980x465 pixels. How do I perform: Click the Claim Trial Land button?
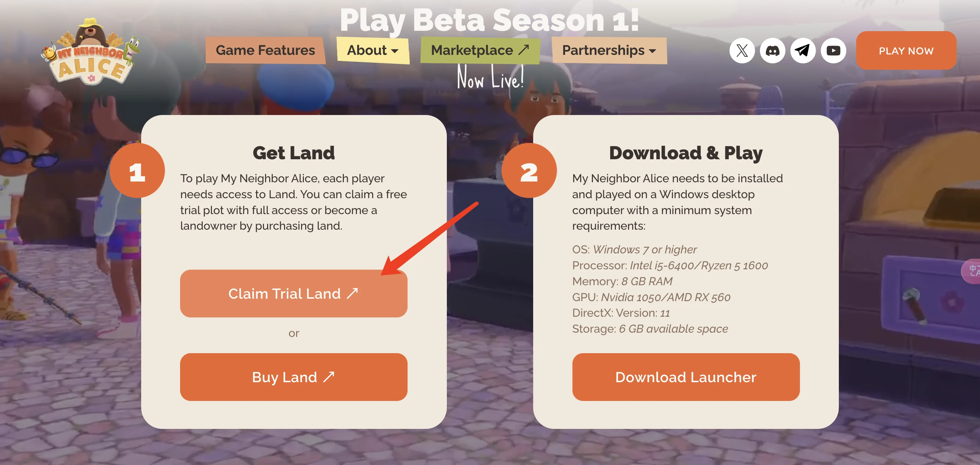[x=294, y=293]
